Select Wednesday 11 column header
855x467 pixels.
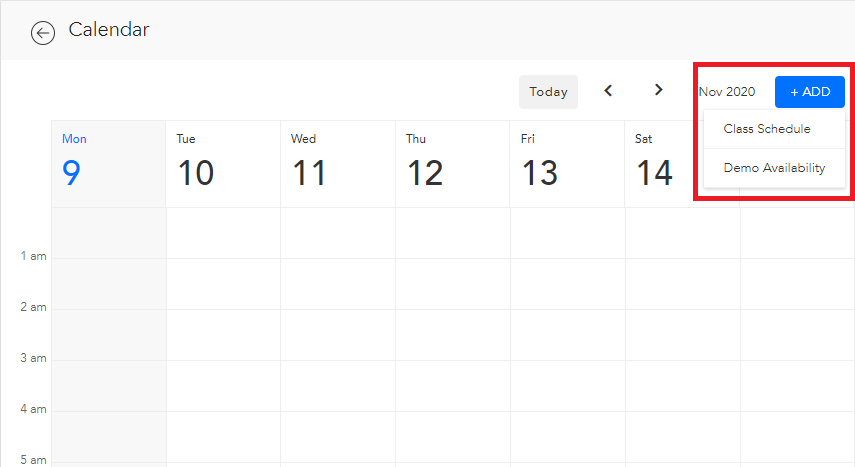pos(338,164)
